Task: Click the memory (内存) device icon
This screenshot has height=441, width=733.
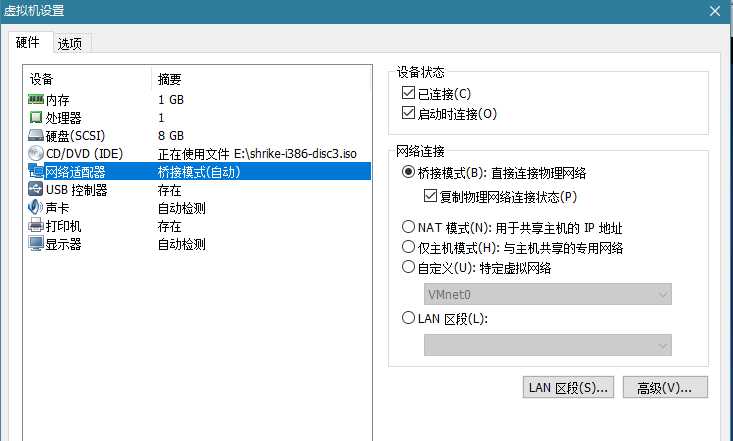Action: [36, 99]
